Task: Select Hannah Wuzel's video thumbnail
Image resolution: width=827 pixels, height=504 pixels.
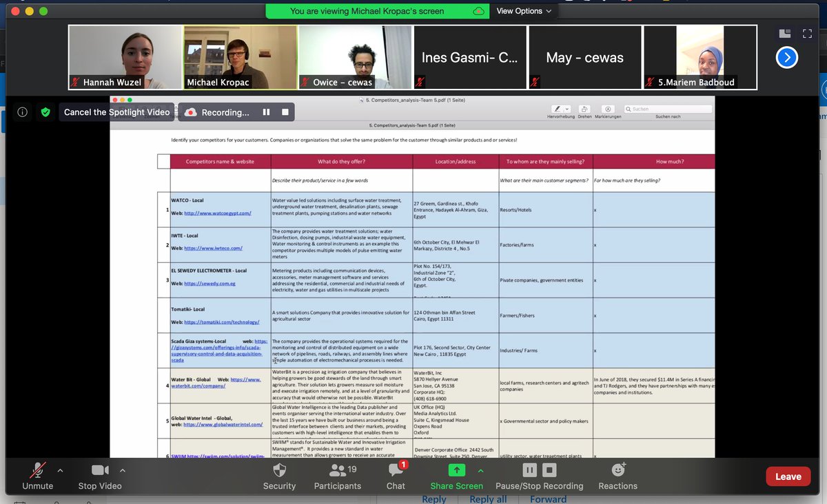Action: pos(125,57)
